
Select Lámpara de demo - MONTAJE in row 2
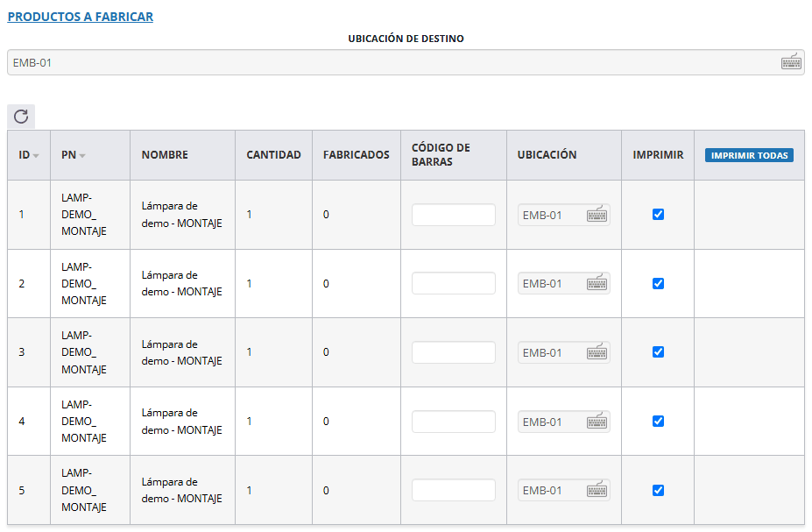point(182,283)
